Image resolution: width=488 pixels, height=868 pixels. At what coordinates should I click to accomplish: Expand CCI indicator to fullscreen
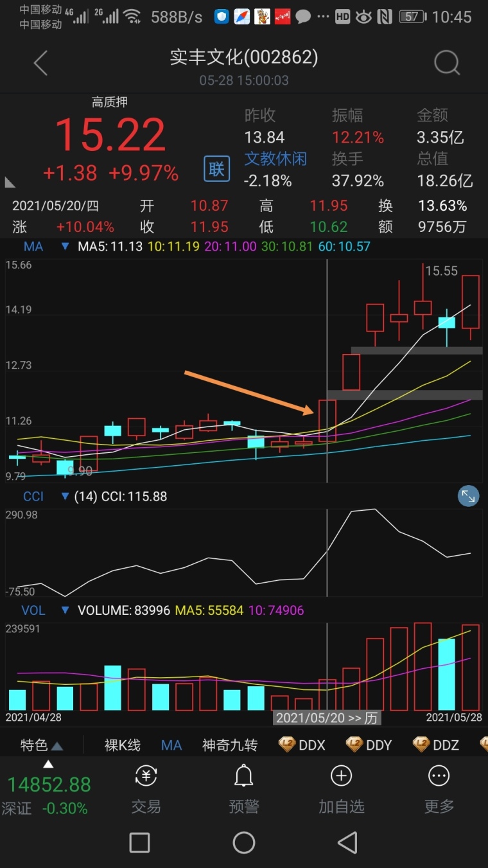(468, 496)
